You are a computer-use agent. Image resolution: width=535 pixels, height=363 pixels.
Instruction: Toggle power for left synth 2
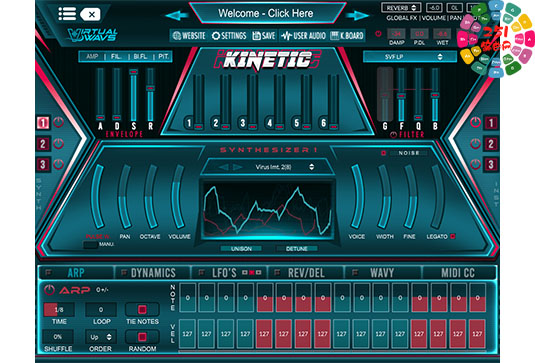(x=59, y=144)
